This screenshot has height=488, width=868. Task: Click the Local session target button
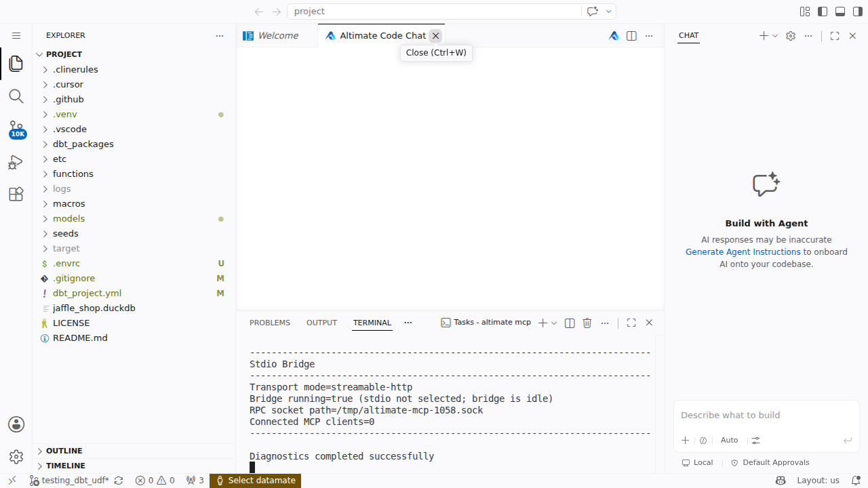(697, 462)
